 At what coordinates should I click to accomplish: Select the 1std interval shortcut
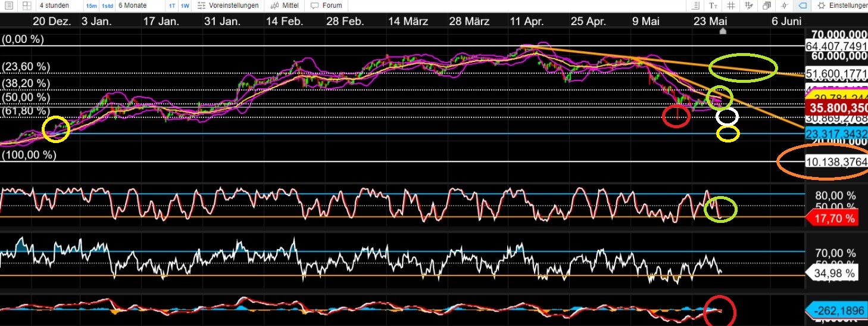(x=107, y=5)
